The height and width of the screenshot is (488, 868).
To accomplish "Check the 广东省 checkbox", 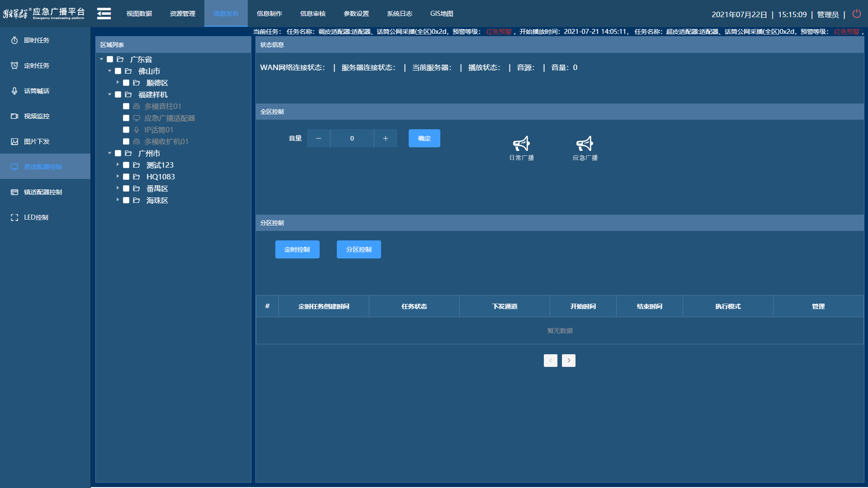I will point(110,59).
